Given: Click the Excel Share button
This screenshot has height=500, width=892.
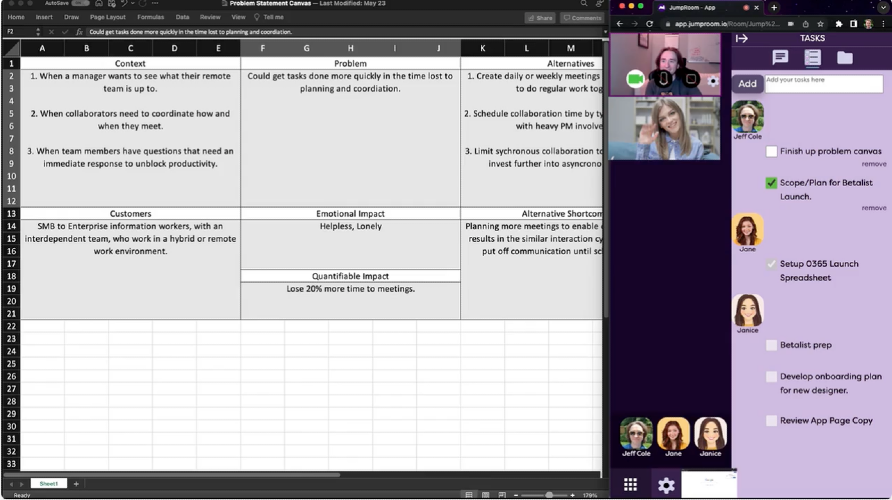Looking at the screenshot, I should 540,18.
